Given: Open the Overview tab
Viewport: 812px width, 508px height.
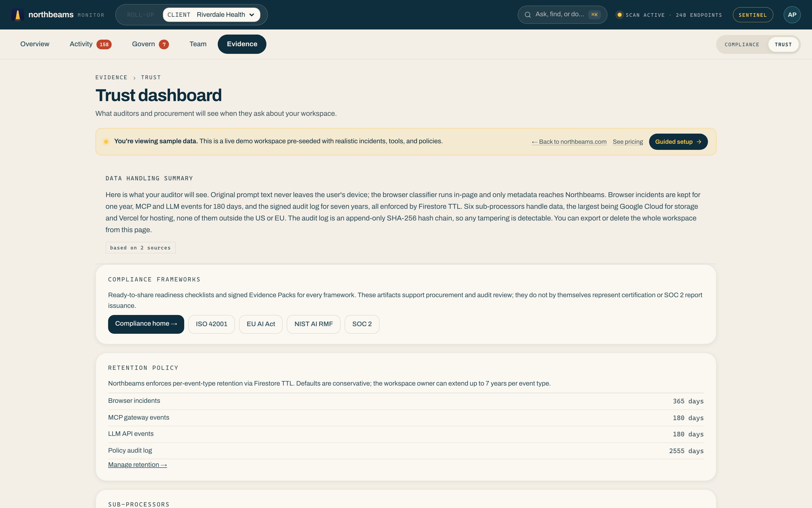Looking at the screenshot, I should [35, 44].
